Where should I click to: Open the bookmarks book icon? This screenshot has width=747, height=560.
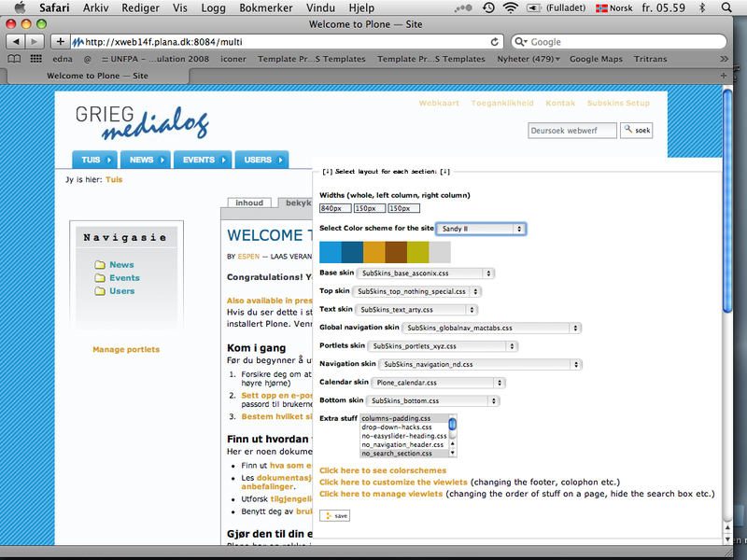[13, 59]
